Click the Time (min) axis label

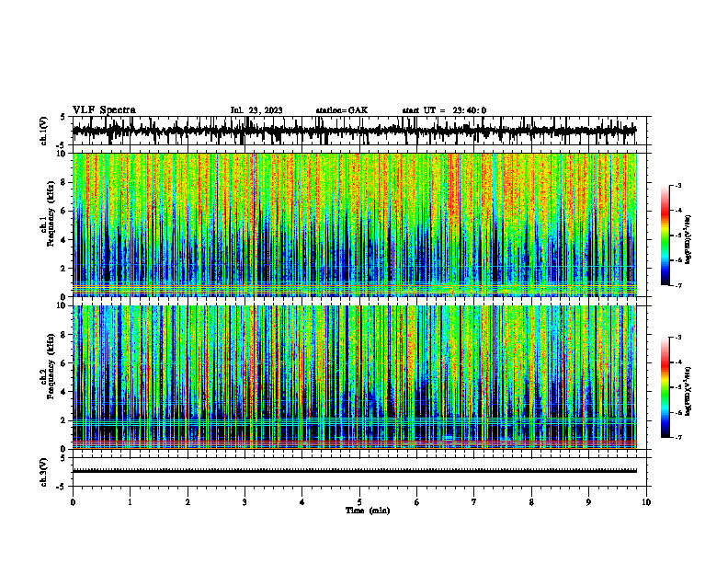(368, 511)
